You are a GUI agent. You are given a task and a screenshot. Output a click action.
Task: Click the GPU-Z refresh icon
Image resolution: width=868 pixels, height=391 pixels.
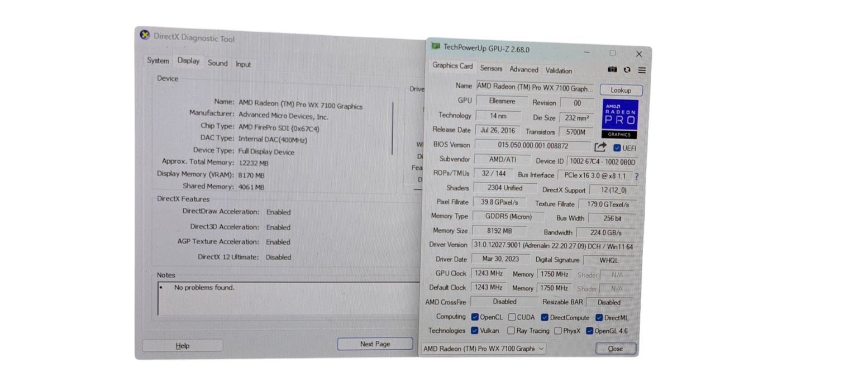coord(627,70)
